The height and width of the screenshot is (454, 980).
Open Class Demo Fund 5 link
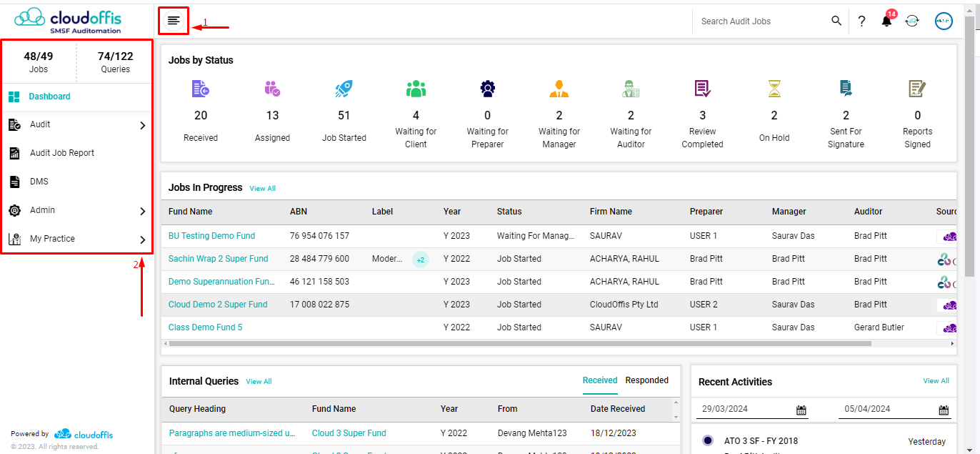pos(205,327)
